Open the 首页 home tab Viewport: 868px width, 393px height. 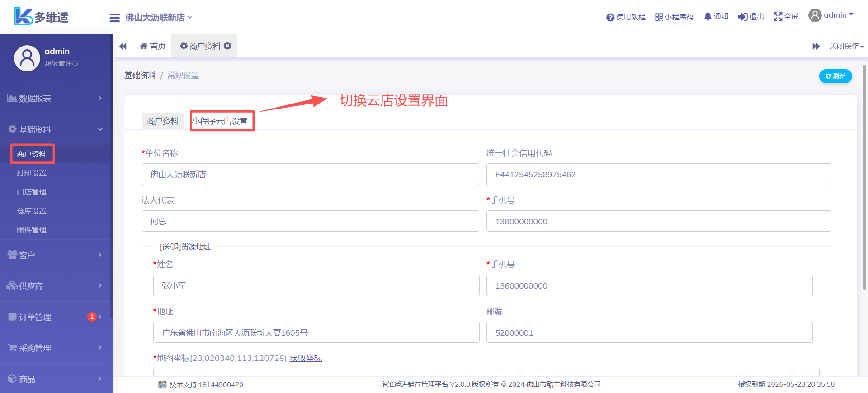153,46
